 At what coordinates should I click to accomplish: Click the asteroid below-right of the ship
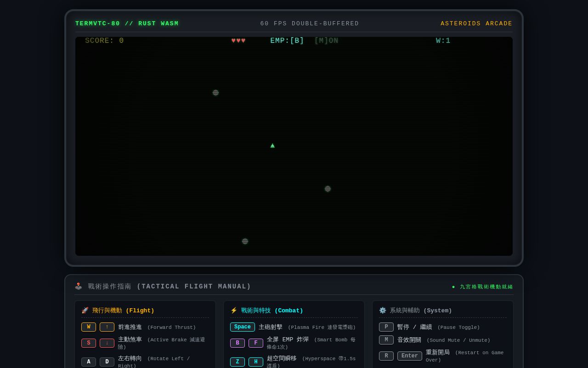click(x=328, y=189)
